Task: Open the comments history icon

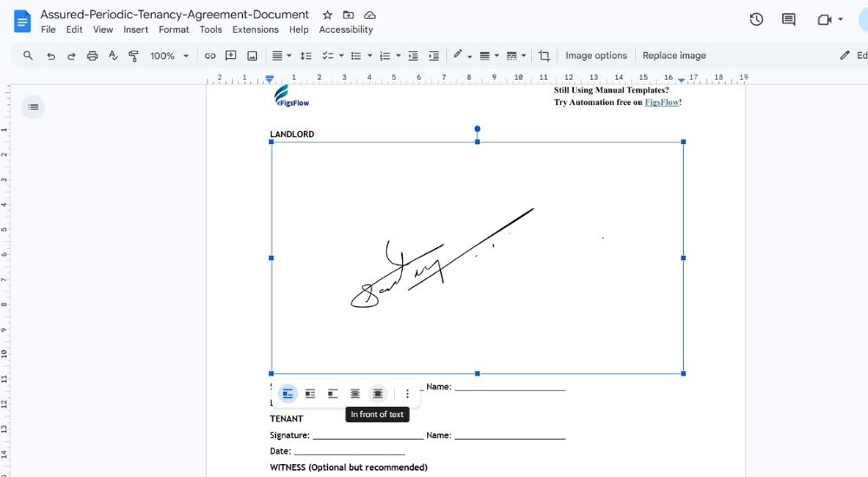Action: tap(788, 20)
